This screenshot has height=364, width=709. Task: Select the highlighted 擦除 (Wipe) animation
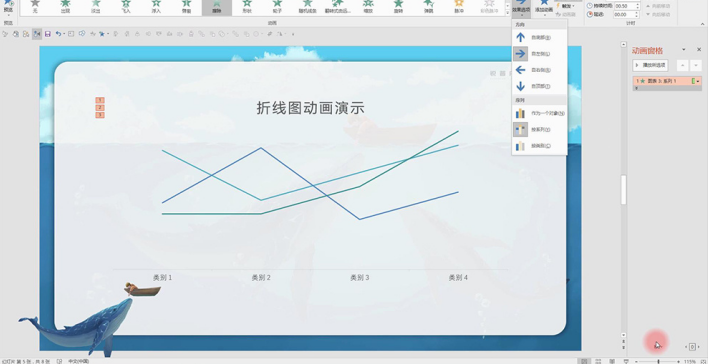pos(217,7)
